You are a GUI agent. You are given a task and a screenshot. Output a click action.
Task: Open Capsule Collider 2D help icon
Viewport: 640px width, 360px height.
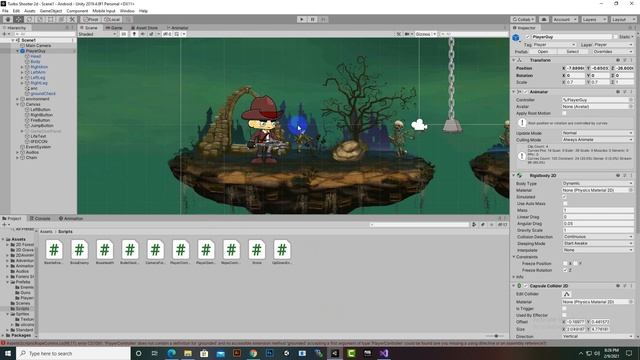[618, 286]
